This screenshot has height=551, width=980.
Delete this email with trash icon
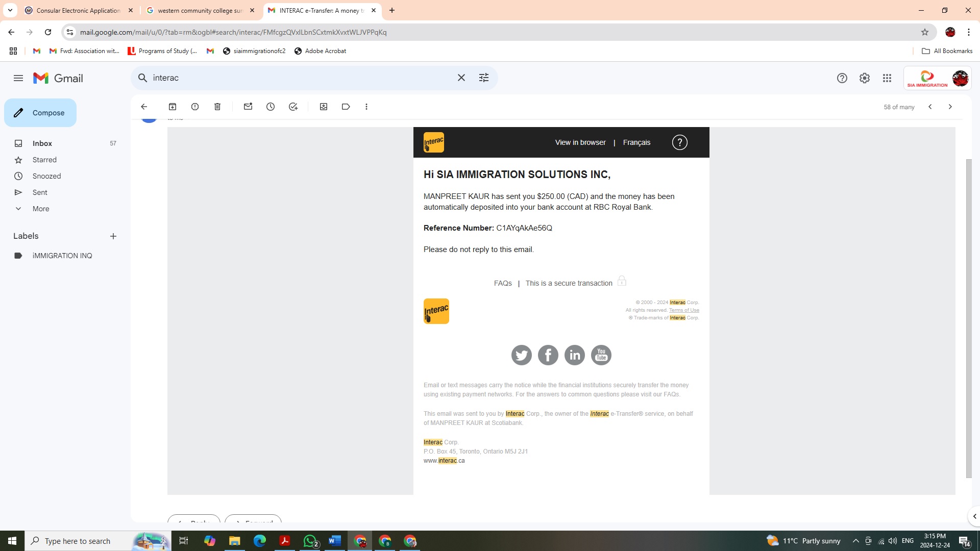[x=217, y=107]
